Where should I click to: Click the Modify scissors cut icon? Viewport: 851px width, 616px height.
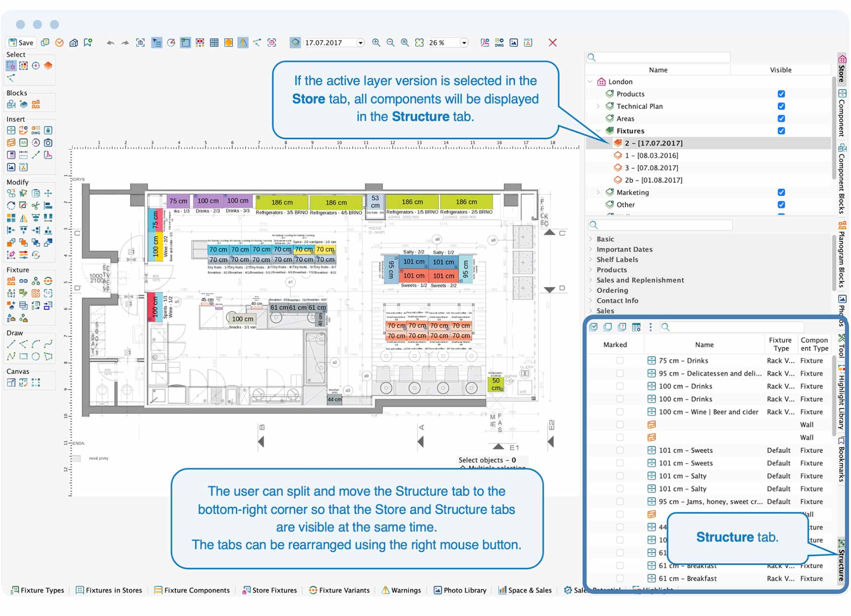[36, 205]
